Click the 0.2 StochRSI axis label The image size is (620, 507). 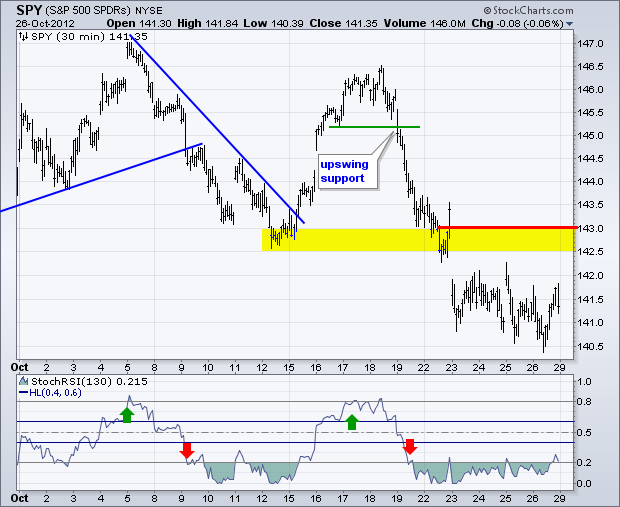(x=584, y=462)
